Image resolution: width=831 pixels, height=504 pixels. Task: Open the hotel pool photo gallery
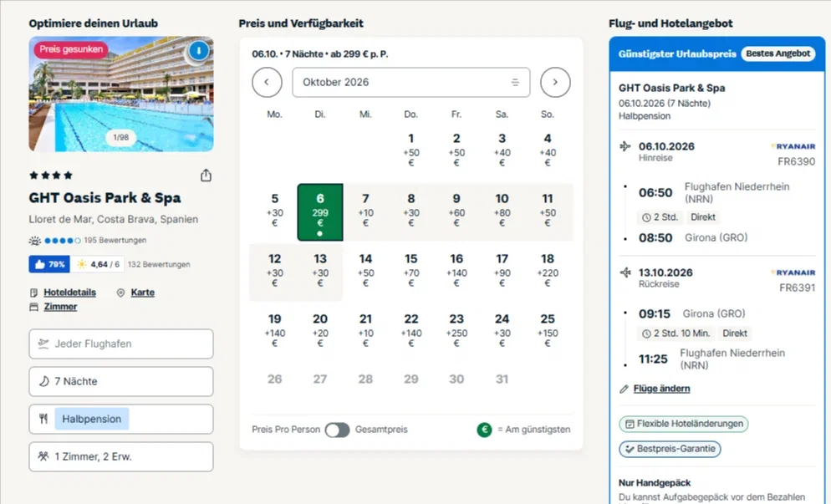121,94
